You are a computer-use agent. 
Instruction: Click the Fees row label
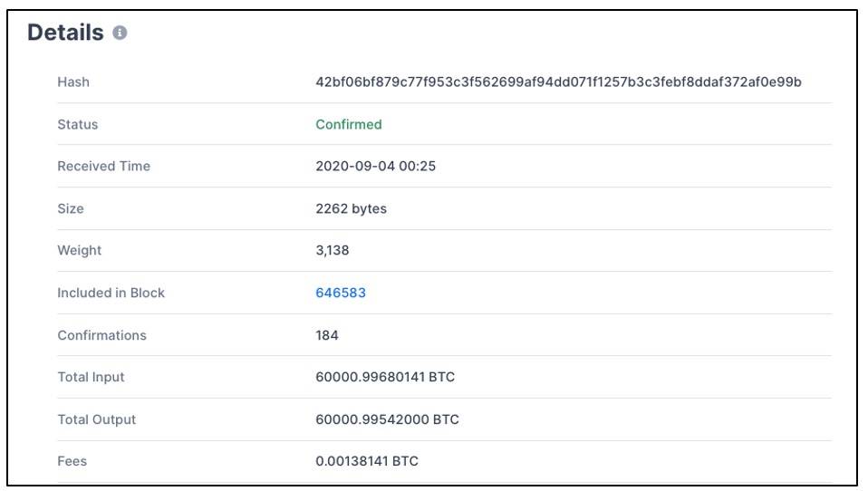[72, 461]
